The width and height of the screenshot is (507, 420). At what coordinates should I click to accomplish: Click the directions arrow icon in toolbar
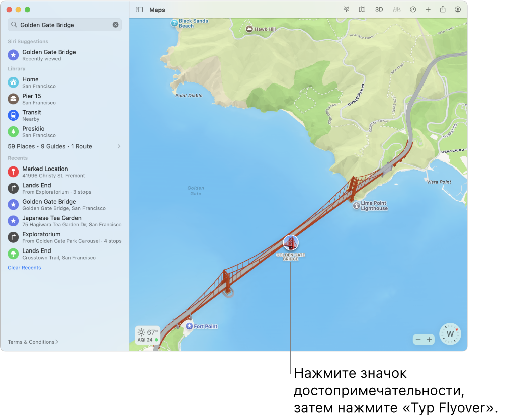click(413, 10)
